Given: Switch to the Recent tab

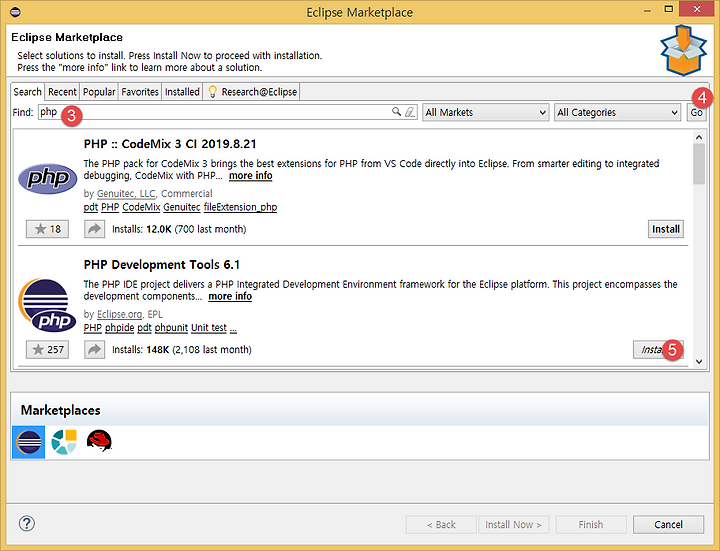Looking at the screenshot, I should click(x=62, y=92).
